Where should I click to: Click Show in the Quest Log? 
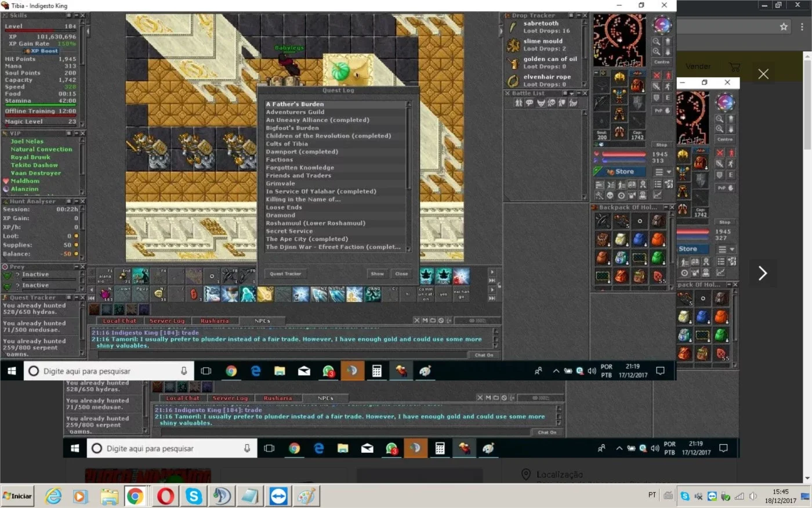(378, 273)
